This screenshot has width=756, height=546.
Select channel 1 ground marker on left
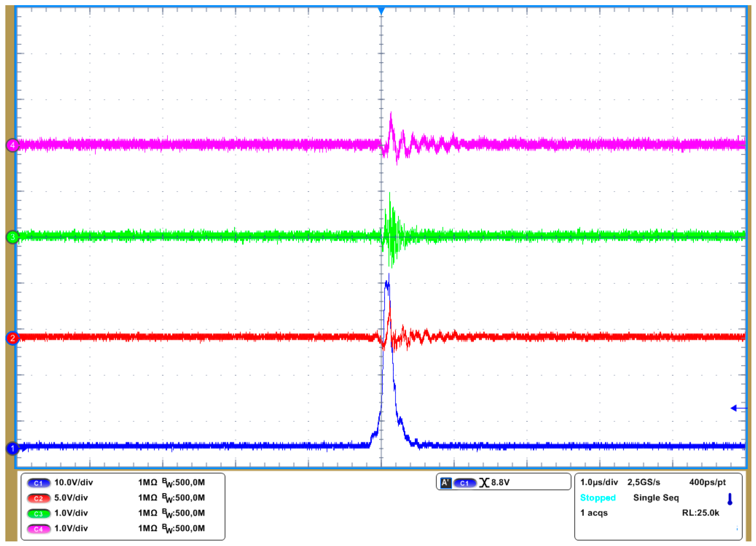pyautogui.click(x=13, y=448)
